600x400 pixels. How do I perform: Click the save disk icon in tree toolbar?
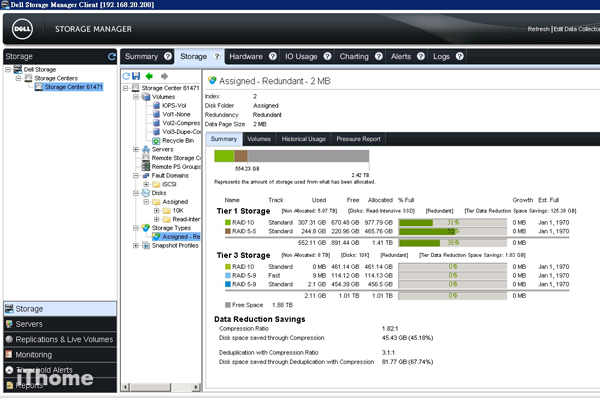pos(136,76)
